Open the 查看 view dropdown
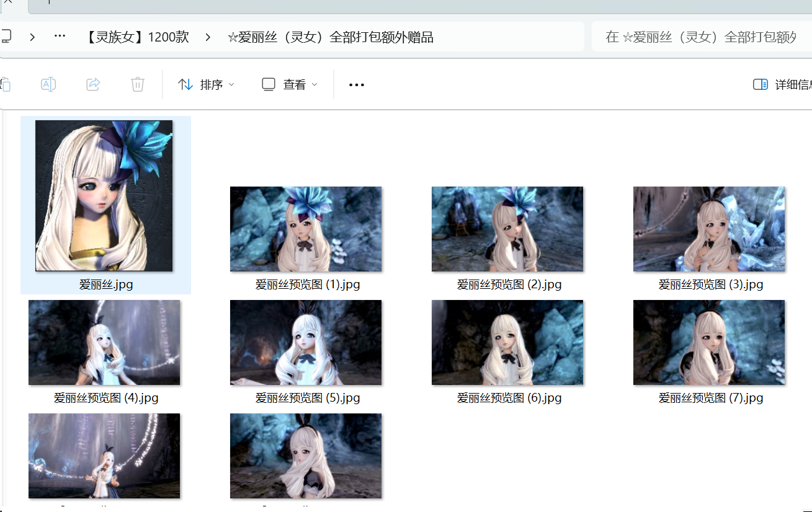Screen dimensions: 812x512 tap(290, 84)
